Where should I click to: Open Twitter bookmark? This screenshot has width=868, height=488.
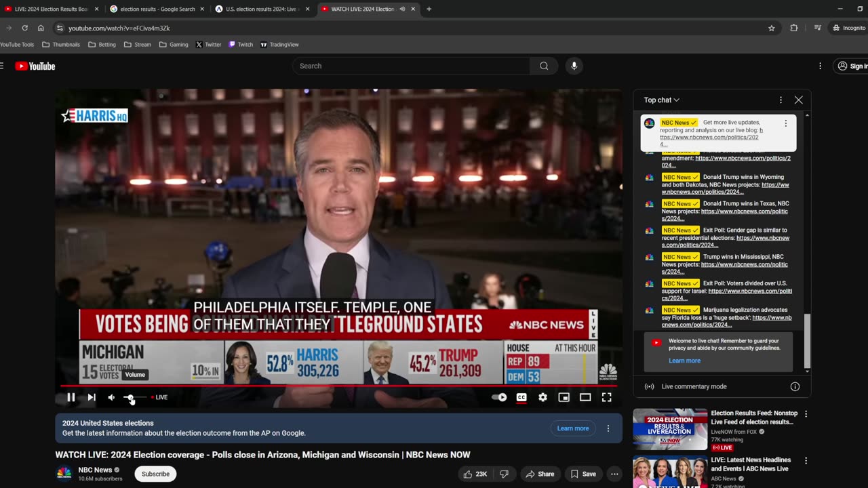pos(208,45)
